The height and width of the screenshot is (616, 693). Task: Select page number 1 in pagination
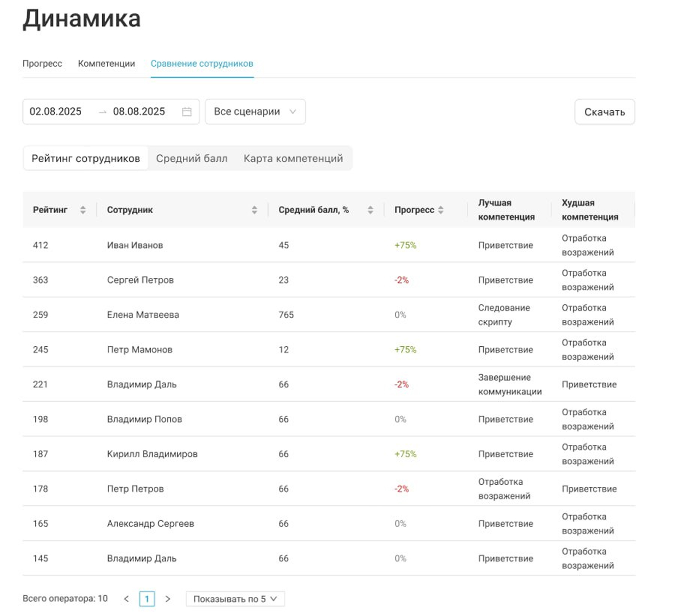pos(147,599)
